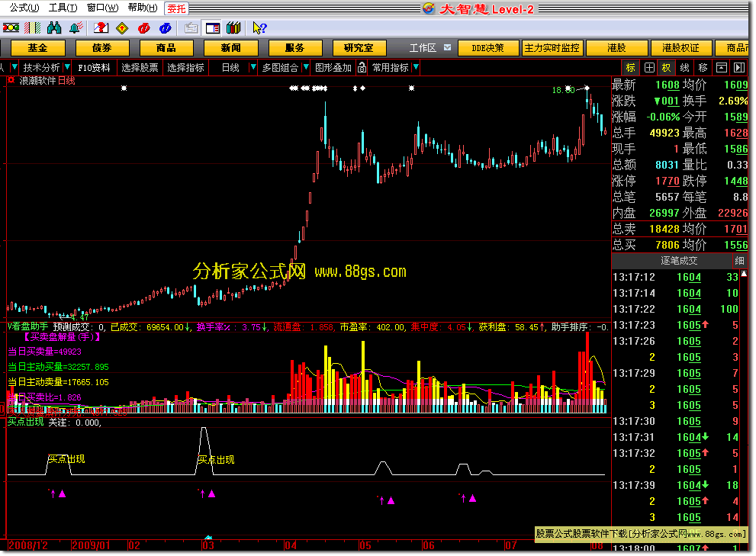756x556 pixels.
Task: Click the 港股权证 button
Action: click(x=680, y=48)
